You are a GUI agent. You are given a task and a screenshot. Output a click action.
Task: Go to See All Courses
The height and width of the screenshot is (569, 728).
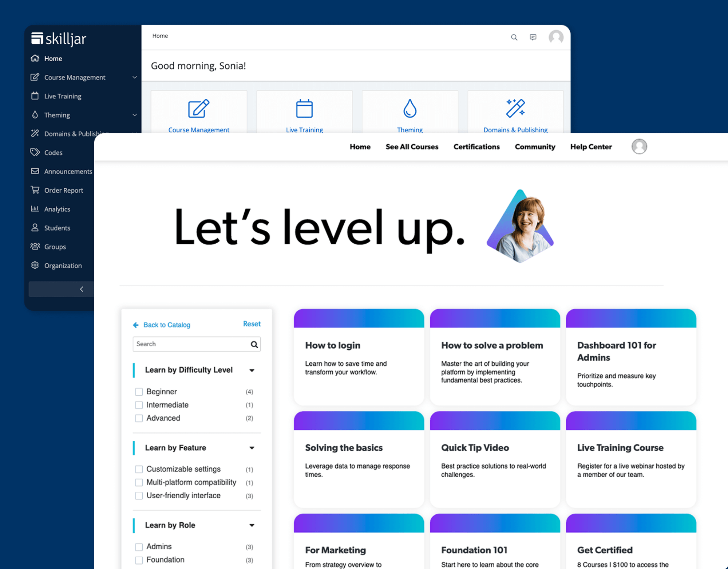point(412,147)
